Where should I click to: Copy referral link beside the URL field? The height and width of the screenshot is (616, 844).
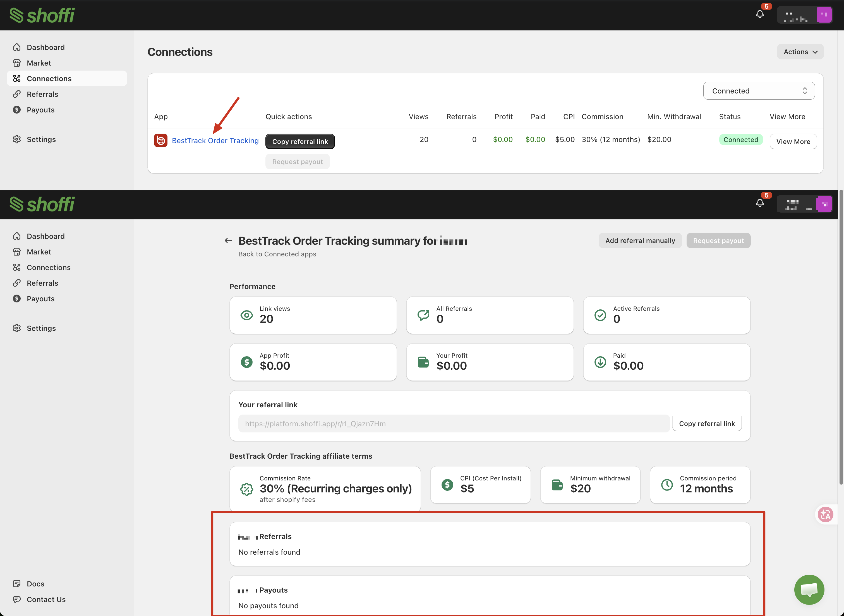707,423
